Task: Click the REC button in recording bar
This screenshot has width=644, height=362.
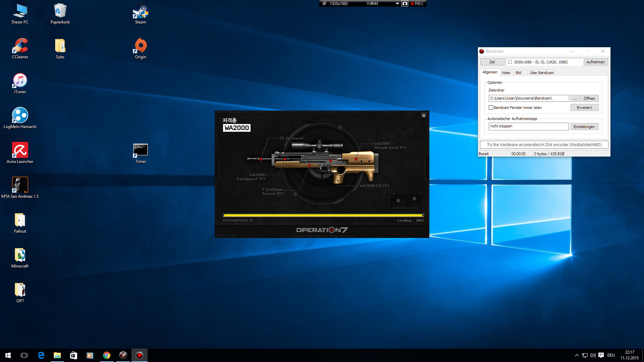Action: tap(417, 3)
